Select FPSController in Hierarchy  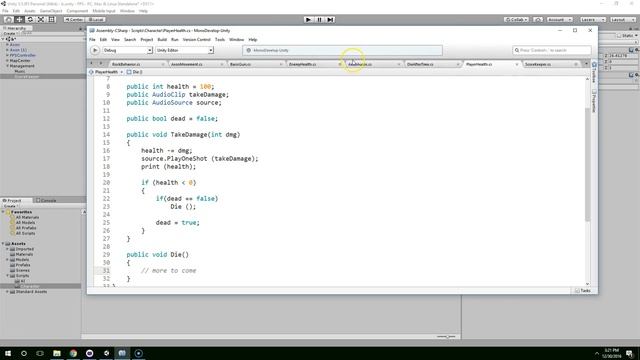pos(23,55)
